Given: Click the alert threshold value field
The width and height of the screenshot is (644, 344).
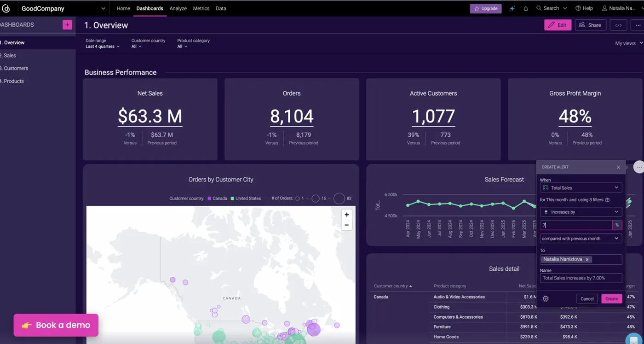Looking at the screenshot, I should point(576,225).
